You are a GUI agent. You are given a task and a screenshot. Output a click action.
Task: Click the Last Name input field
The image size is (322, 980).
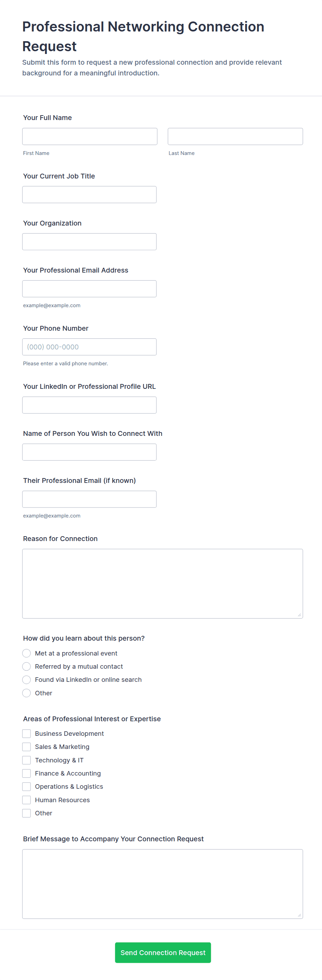click(x=235, y=137)
